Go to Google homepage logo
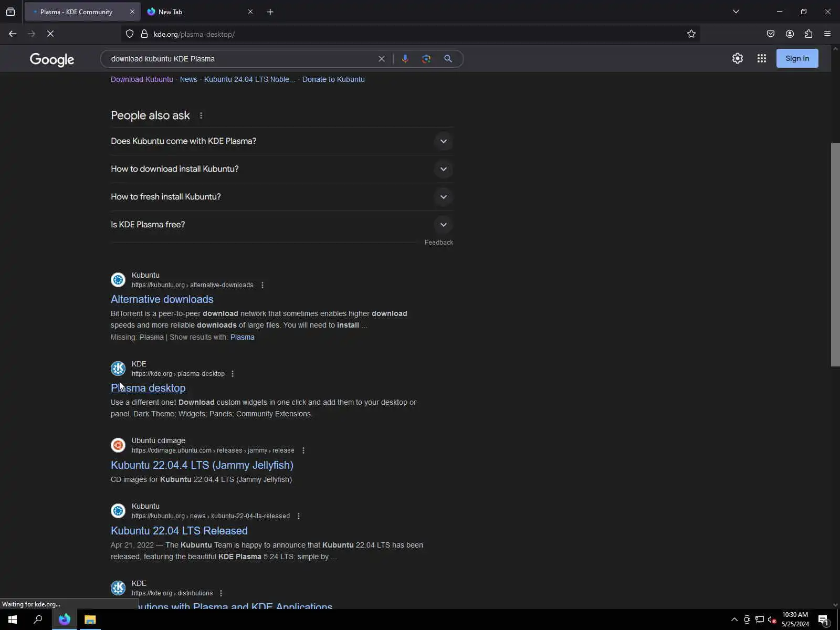840x630 pixels. pos(52,59)
